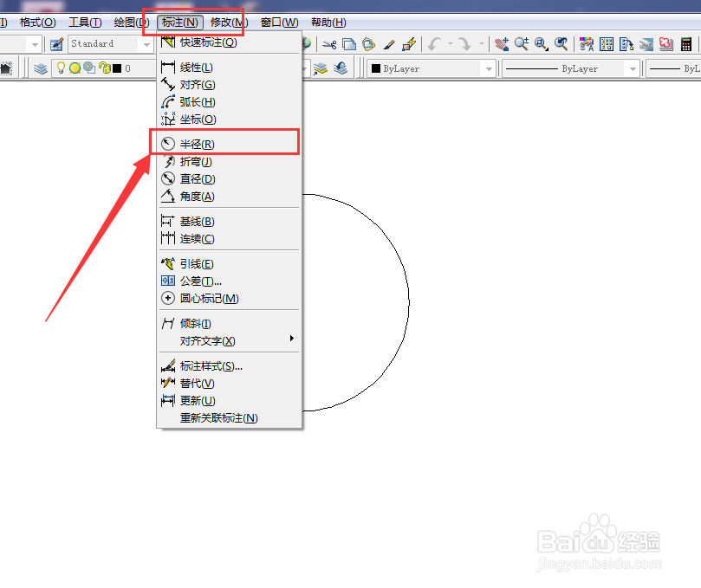
Task: Choose 连续(C) continue dimension
Action: click(230, 239)
